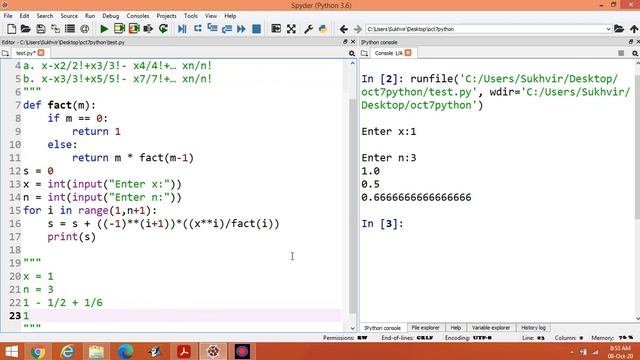This screenshot has width=640, height=360.
Task: Open the file list management icon
Action: 70,29
